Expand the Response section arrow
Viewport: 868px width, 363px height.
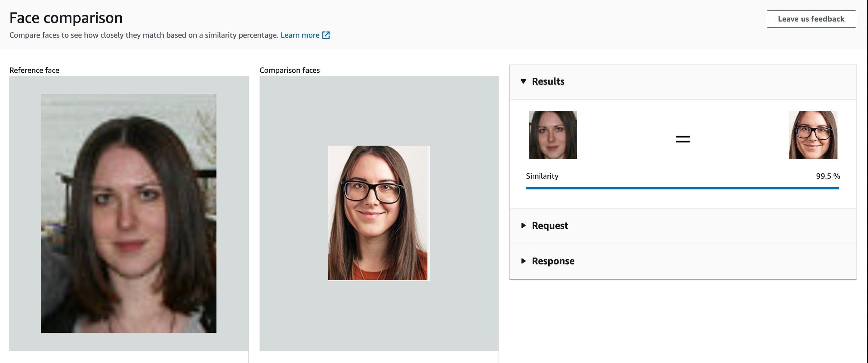pyautogui.click(x=523, y=261)
